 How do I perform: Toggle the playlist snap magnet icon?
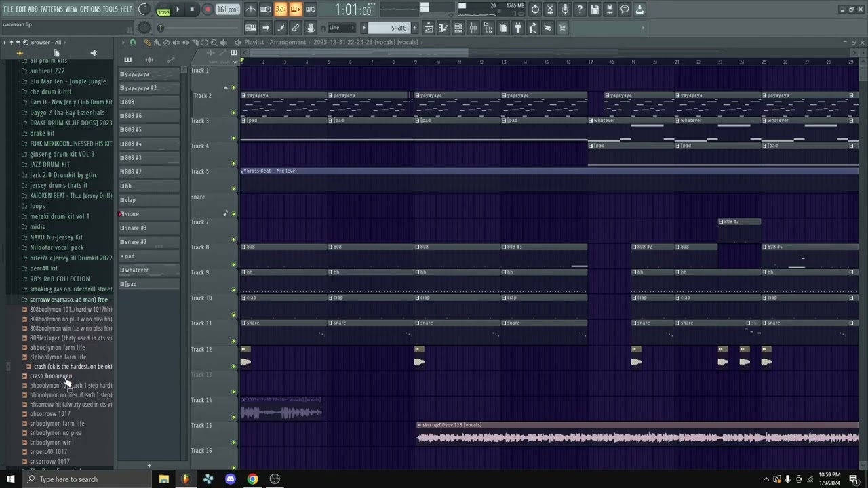tap(132, 43)
